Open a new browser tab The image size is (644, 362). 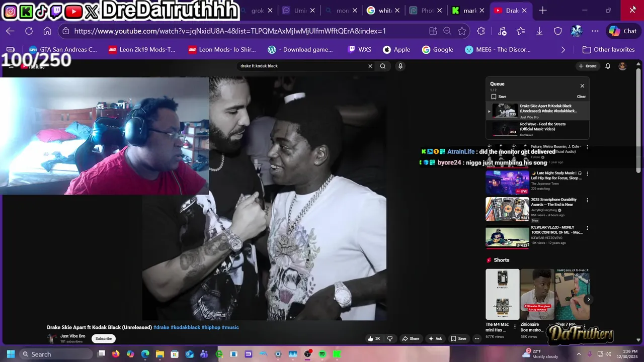click(542, 11)
